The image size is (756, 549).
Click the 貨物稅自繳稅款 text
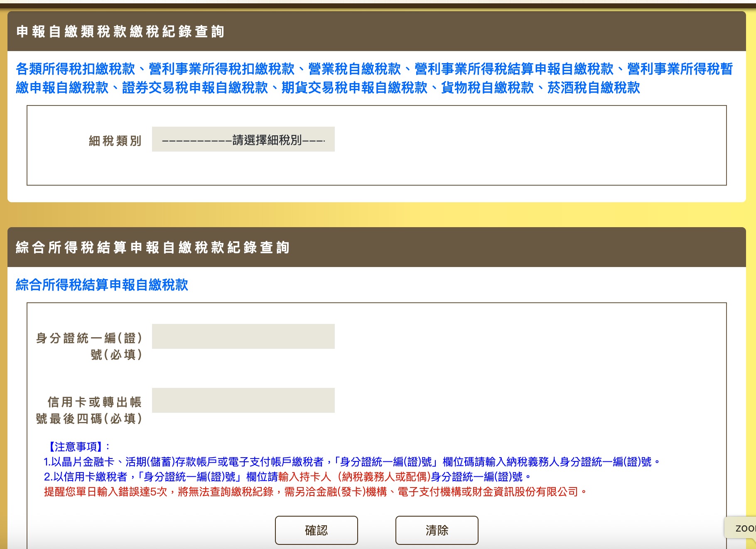click(487, 88)
